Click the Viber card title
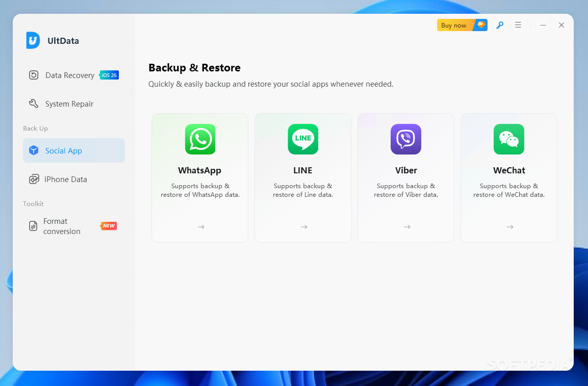Viewport: 588px width, 386px height. click(x=406, y=170)
